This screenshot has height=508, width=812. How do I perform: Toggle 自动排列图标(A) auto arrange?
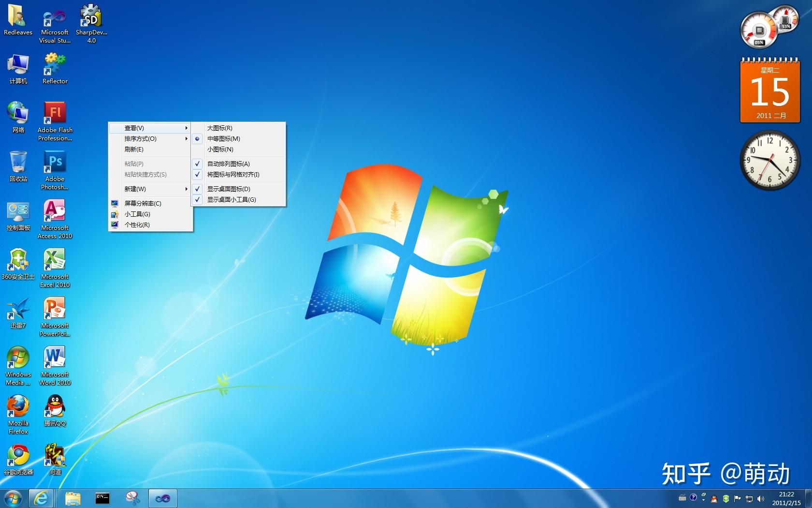coord(238,164)
